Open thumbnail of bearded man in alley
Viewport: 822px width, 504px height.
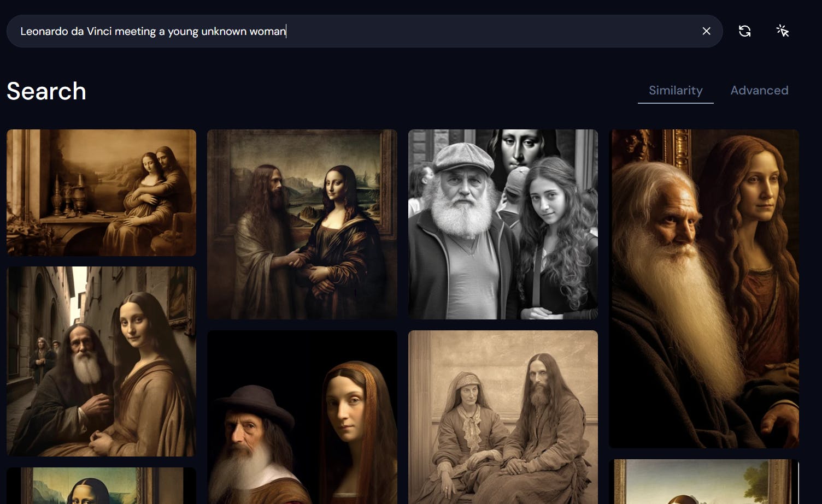tap(101, 361)
